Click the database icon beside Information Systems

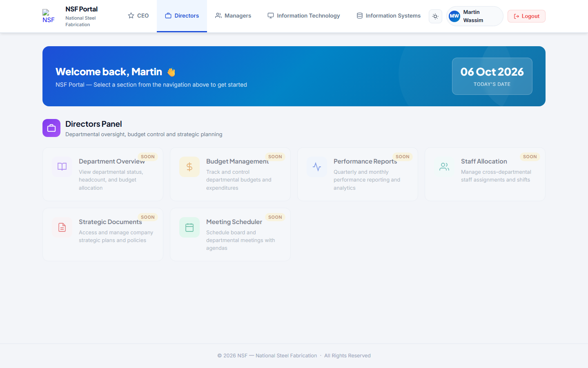click(360, 16)
